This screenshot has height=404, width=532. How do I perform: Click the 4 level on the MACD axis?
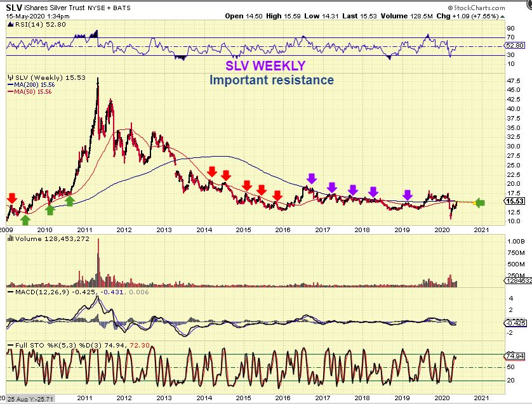click(511, 299)
